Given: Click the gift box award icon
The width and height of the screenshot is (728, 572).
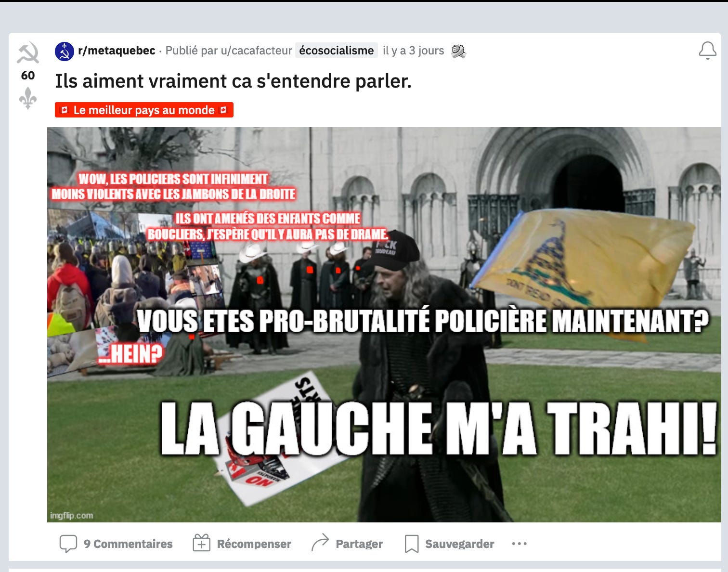Looking at the screenshot, I should pos(201,543).
